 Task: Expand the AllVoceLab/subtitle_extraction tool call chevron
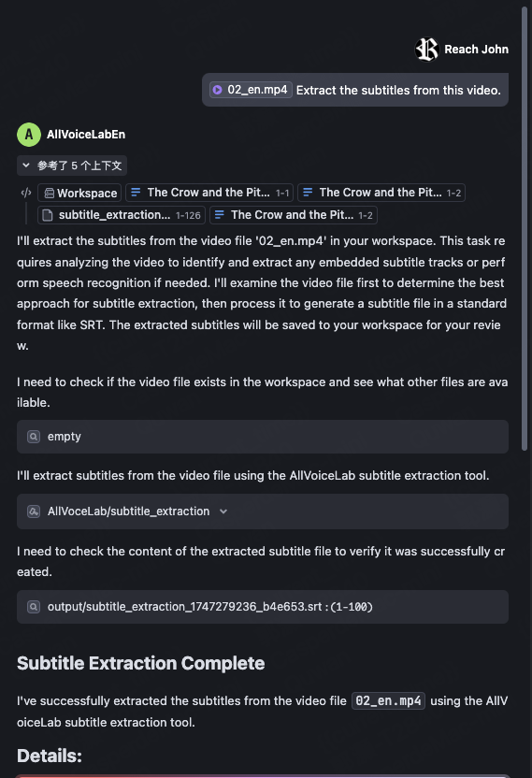[223, 511]
